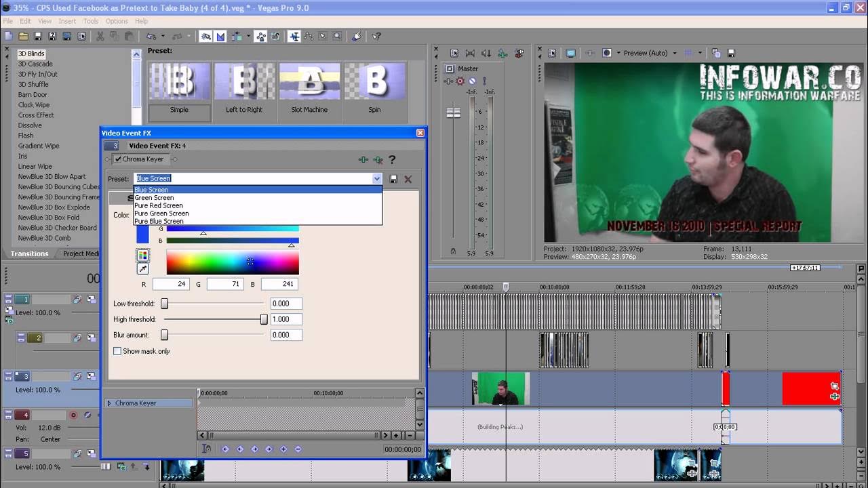Viewport: 868px width, 488px height.
Task: Undo the last action using toolbar arrow
Action: tap(151, 37)
